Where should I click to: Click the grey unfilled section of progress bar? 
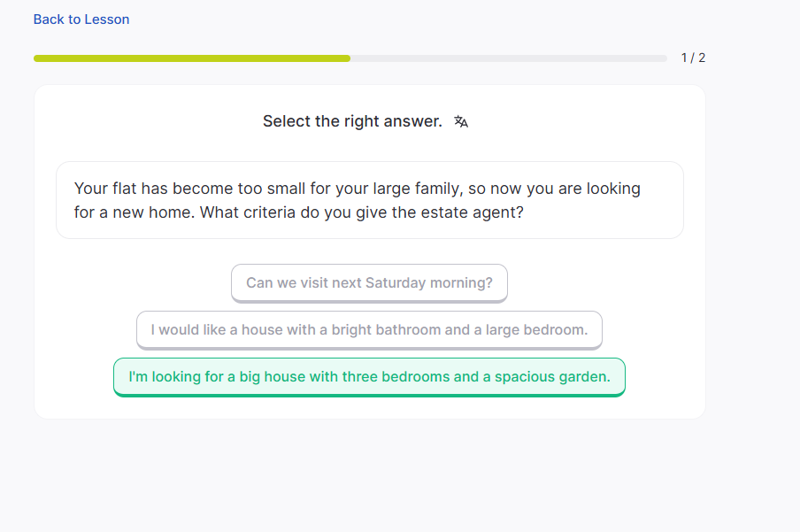[509, 58]
